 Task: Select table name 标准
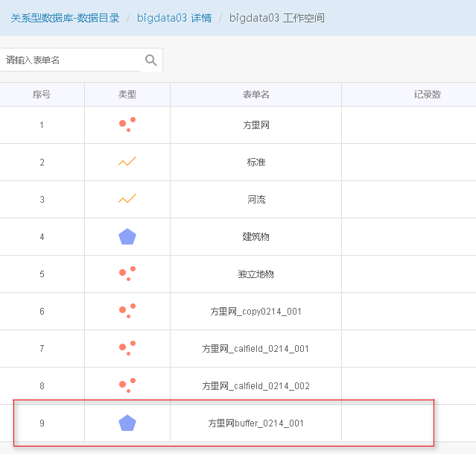point(256,163)
